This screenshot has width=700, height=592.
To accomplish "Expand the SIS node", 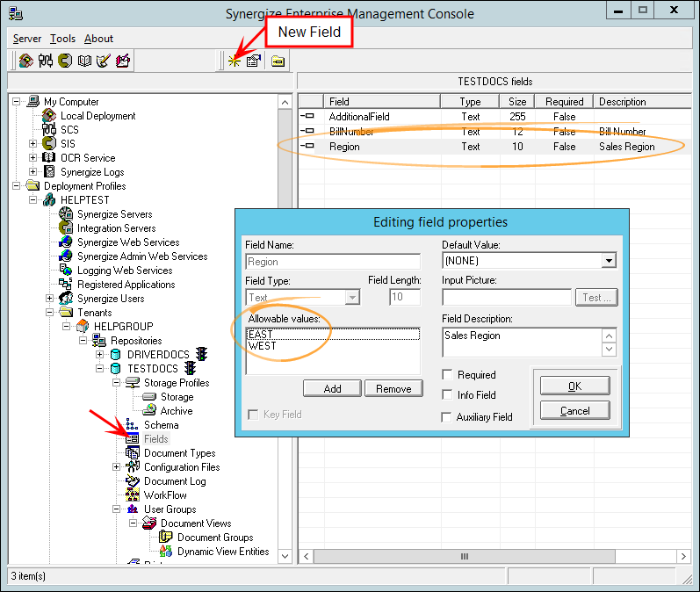I will 32,143.
